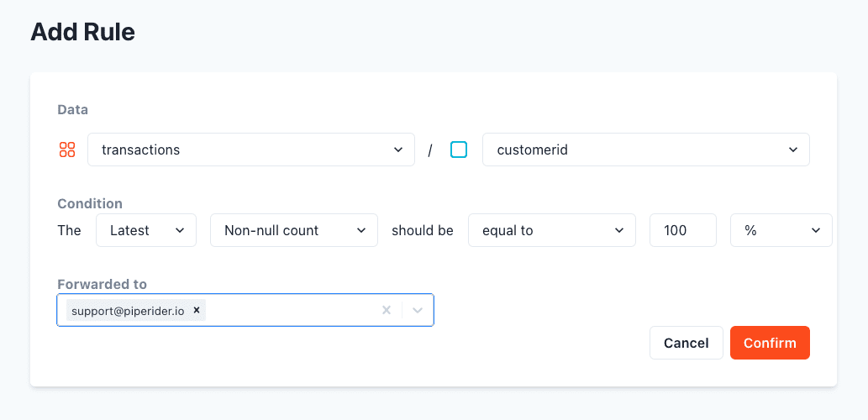Confirm the new rule
The height and width of the screenshot is (420, 868).
click(x=770, y=343)
